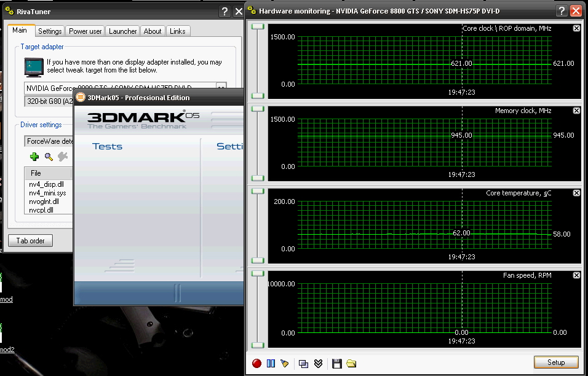This screenshot has width=588, height=376.
Task: Click the mod desktop shortcut label
Action: tap(6, 299)
